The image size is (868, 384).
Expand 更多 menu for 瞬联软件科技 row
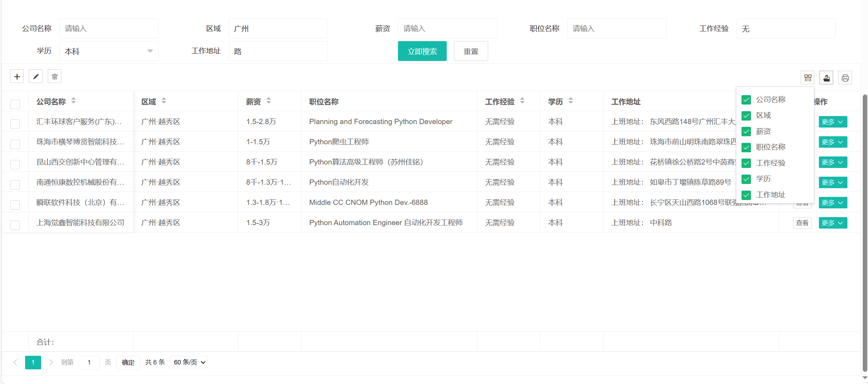pyautogui.click(x=832, y=203)
